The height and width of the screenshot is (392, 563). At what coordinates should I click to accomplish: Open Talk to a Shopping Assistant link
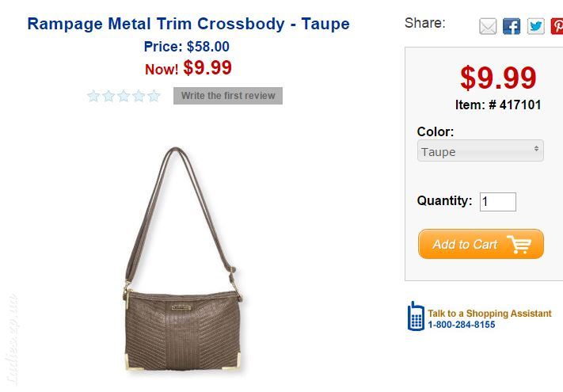click(x=489, y=314)
